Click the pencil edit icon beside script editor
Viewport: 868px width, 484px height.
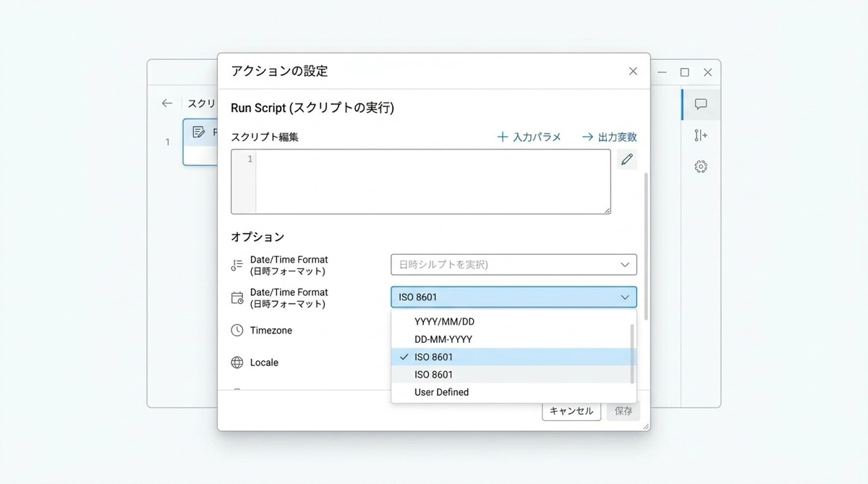(x=626, y=159)
